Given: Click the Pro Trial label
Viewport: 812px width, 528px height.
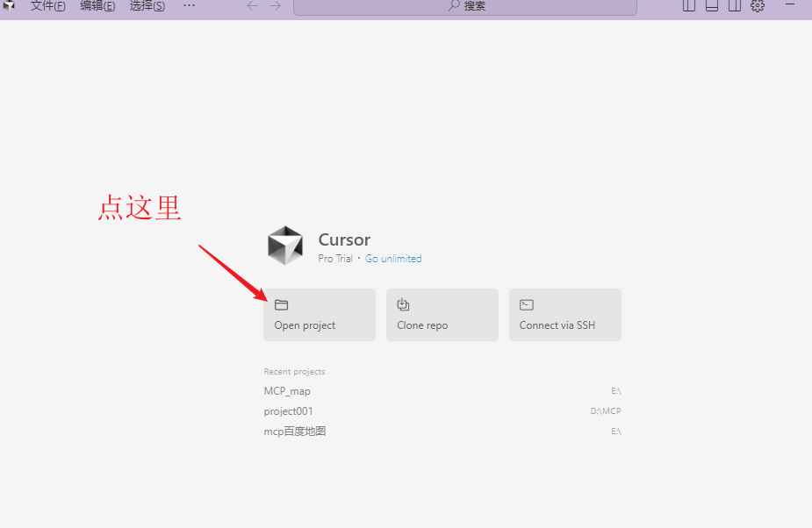Looking at the screenshot, I should click(x=335, y=259).
